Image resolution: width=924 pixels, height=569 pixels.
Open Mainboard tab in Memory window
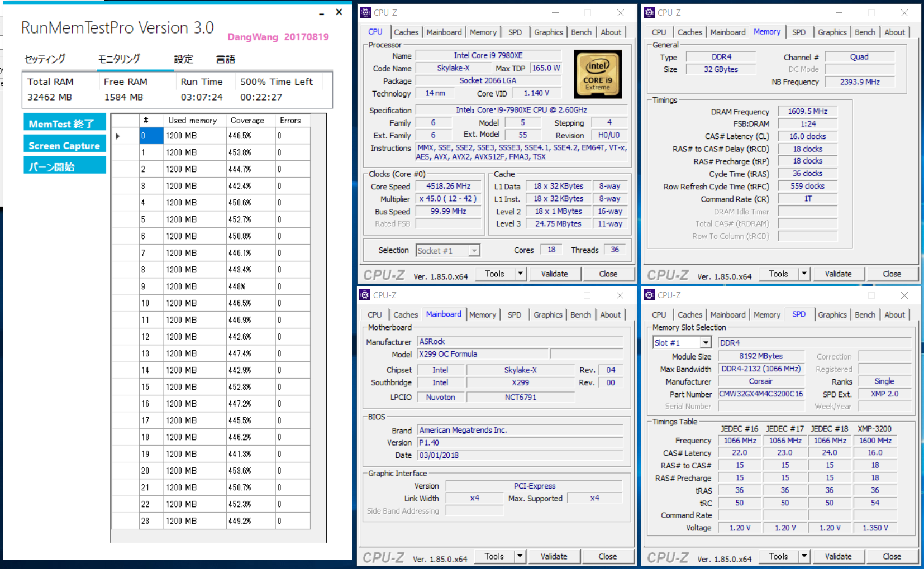[728, 32]
